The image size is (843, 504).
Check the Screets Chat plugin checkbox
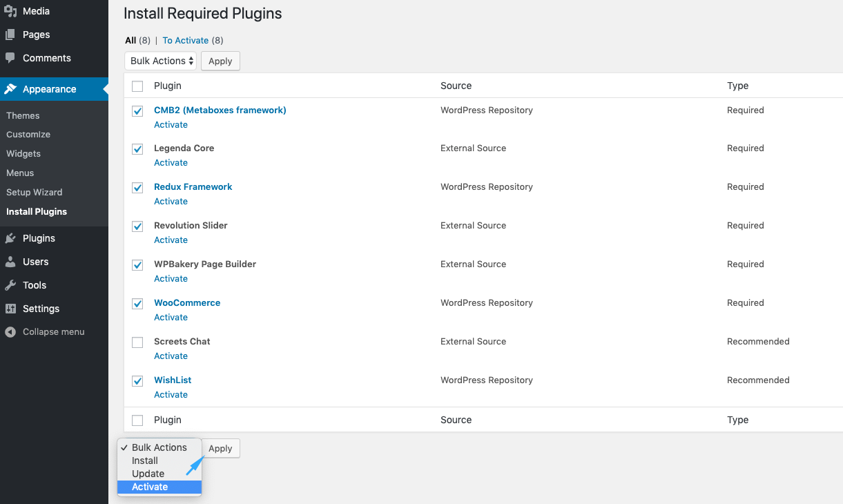pos(137,342)
